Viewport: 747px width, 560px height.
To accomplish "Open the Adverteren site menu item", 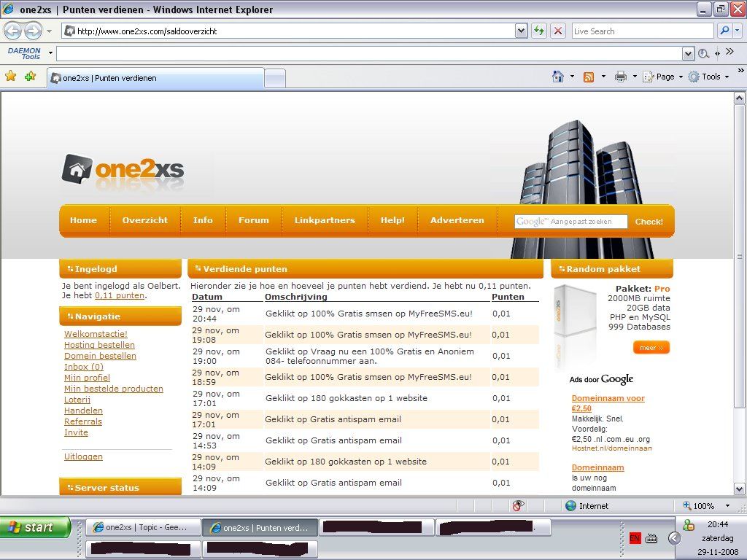I will (x=457, y=220).
